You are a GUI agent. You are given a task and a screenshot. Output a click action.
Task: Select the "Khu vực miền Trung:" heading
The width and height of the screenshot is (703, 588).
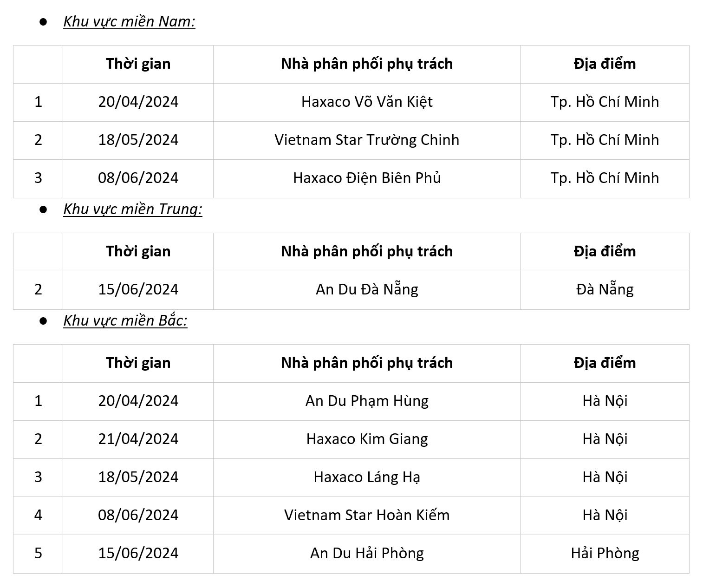point(133,209)
